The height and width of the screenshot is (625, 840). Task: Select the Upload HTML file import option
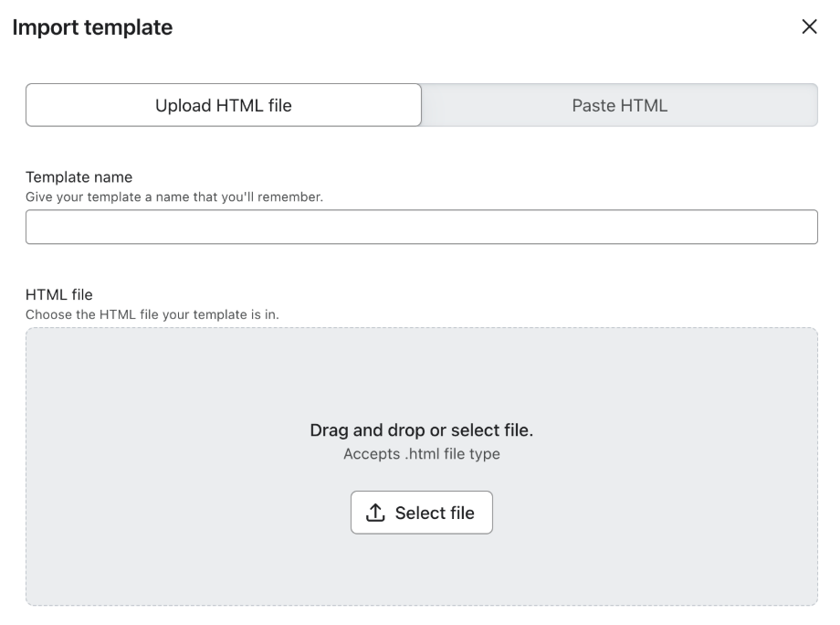224,105
